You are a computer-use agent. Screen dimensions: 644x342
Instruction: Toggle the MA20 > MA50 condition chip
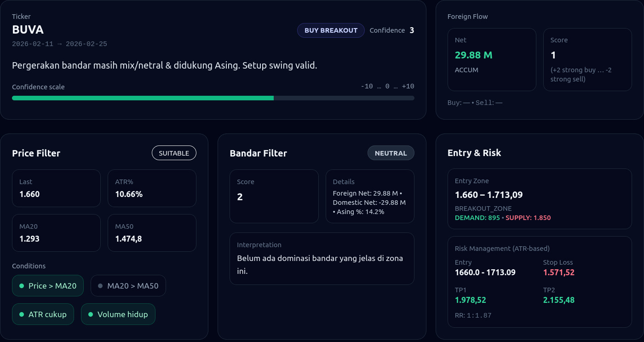[128, 286]
